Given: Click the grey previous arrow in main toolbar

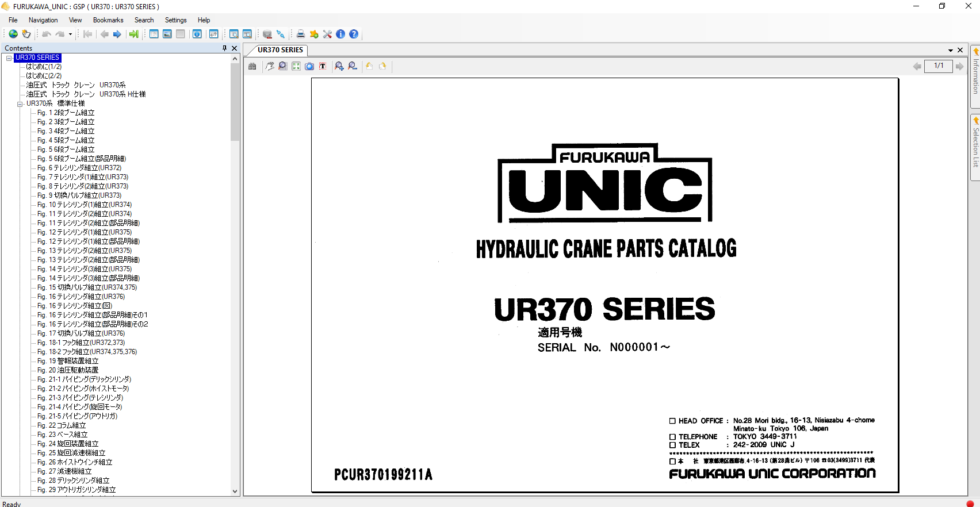Looking at the screenshot, I should [x=105, y=34].
